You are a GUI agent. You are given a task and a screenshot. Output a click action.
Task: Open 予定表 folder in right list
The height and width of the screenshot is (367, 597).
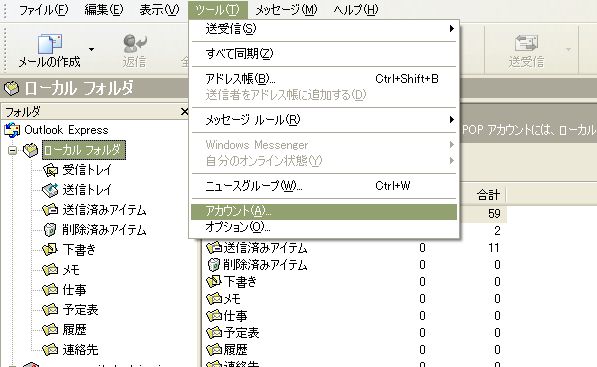point(233,332)
